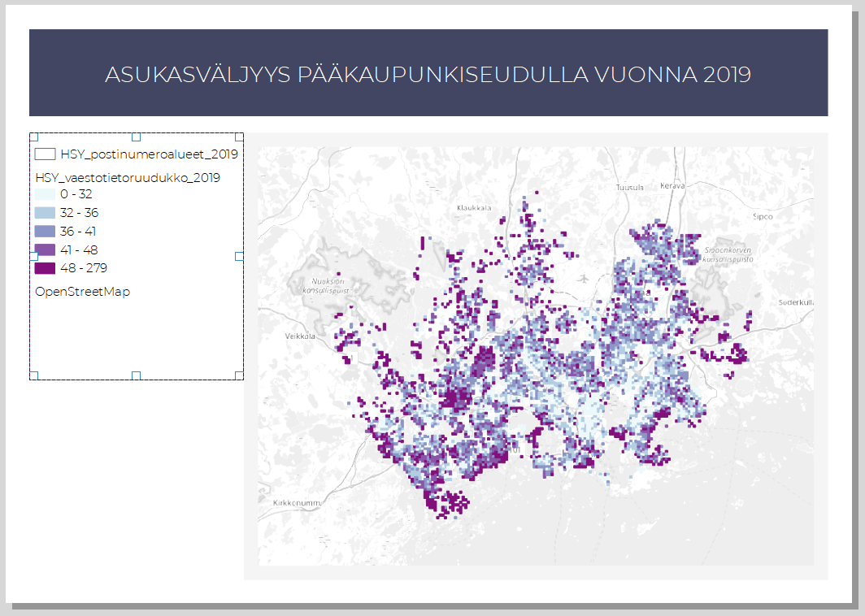This screenshot has width=865, height=616.
Task: Click the HSY_postinumeroalueet_2019 legend outline symbol
Action: (45, 154)
